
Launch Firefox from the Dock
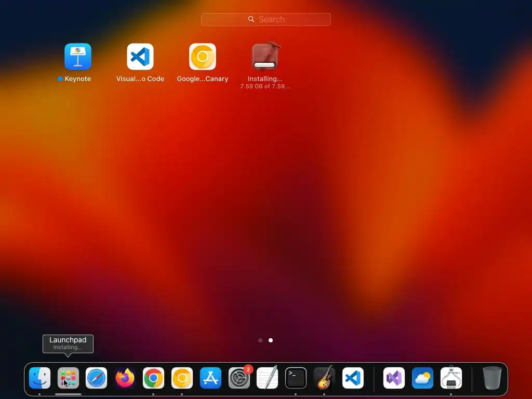click(125, 378)
